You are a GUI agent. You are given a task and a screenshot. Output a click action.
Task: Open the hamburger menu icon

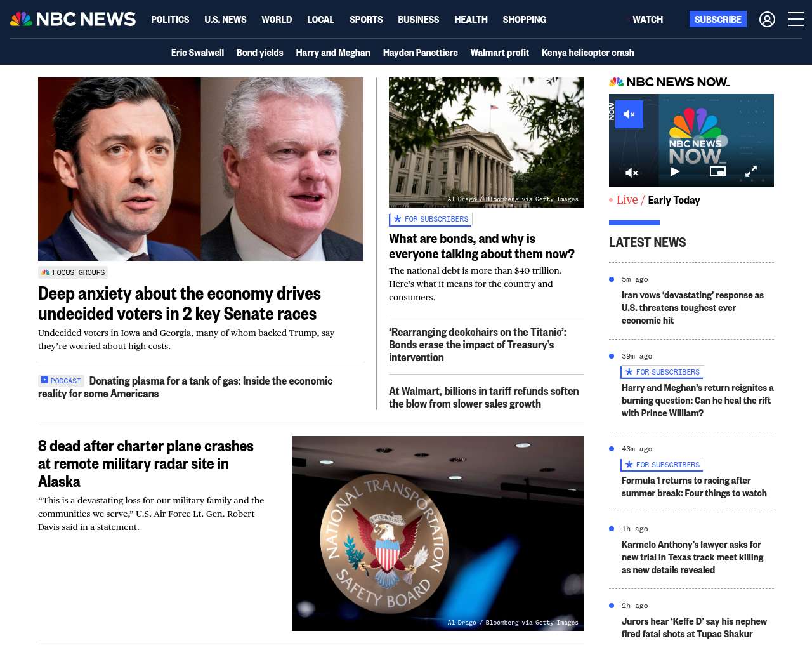pyautogui.click(x=796, y=20)
